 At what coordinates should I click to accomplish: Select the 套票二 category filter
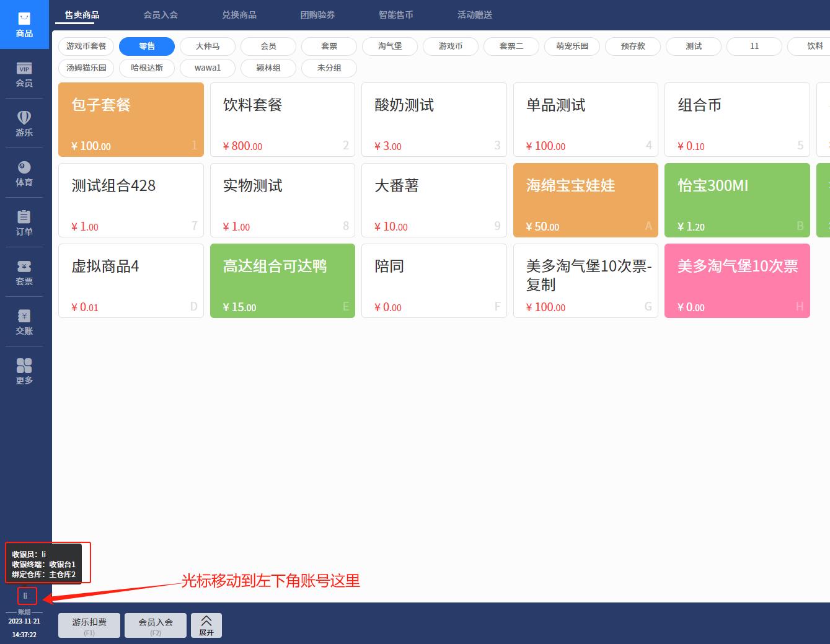511,46
